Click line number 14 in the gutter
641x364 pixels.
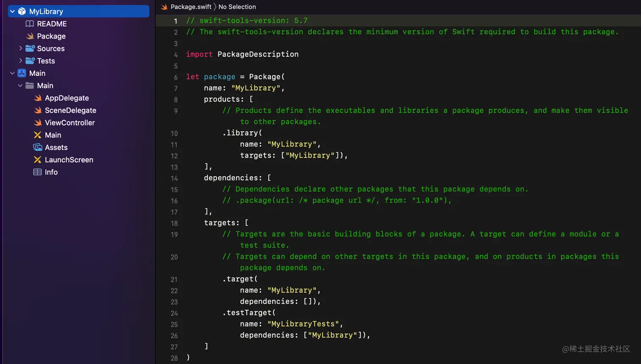[x=174, y=178]
